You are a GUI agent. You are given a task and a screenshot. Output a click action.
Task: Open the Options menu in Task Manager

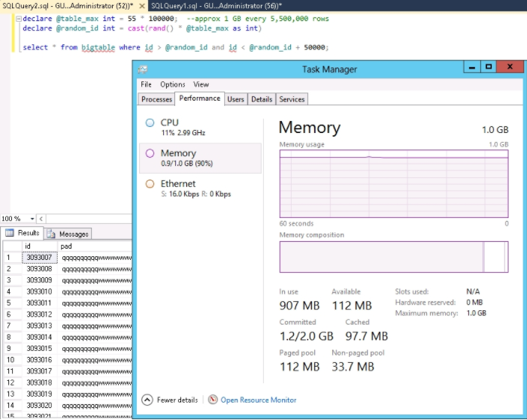pyautogui.click(x=172, y=85)
